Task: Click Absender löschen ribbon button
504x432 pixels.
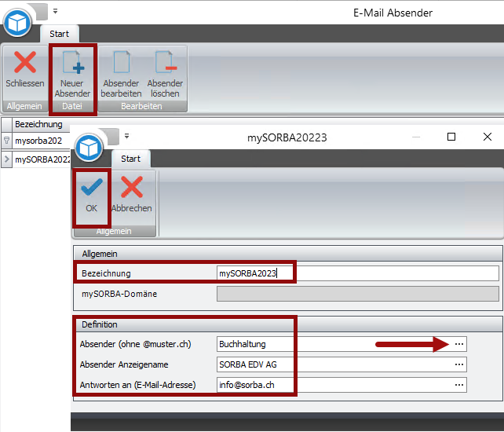Action: (165, 73)
